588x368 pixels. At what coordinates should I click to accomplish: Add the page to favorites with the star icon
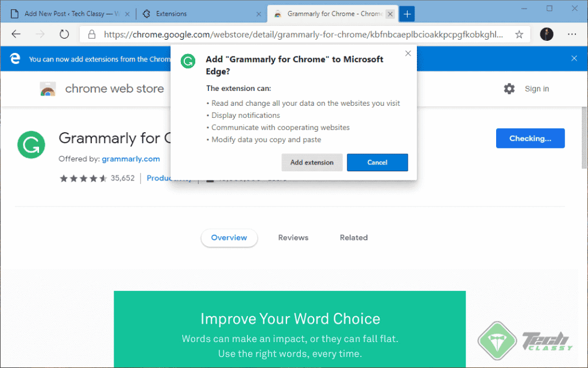pos(519,34)
